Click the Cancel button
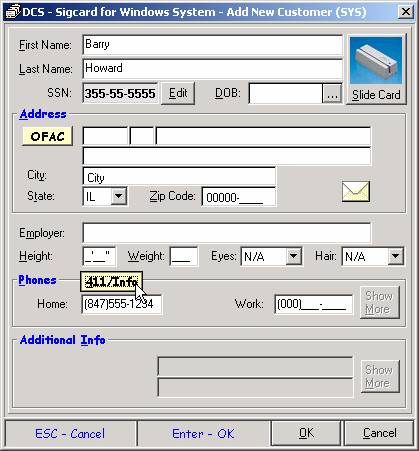Viewport: 419px width, 451px height. pos(379,433)
